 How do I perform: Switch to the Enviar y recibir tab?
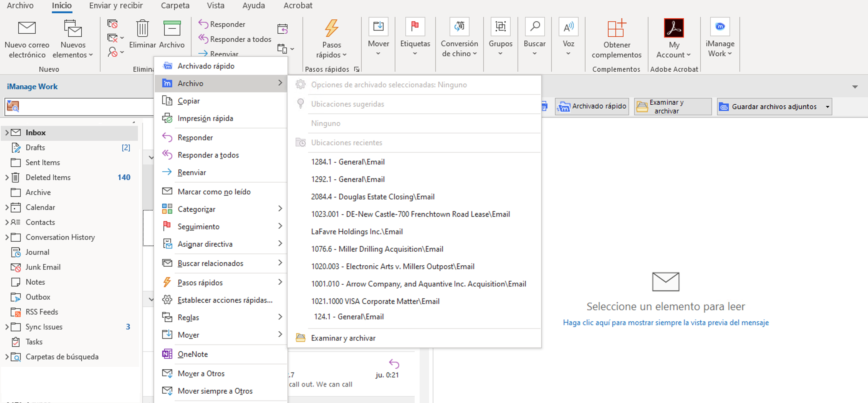point(116,6)
